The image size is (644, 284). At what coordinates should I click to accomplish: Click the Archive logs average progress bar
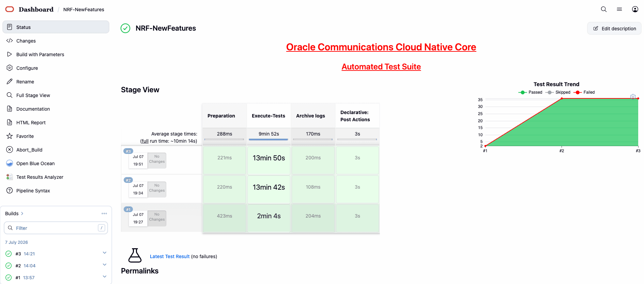click(x=313, y=139)
